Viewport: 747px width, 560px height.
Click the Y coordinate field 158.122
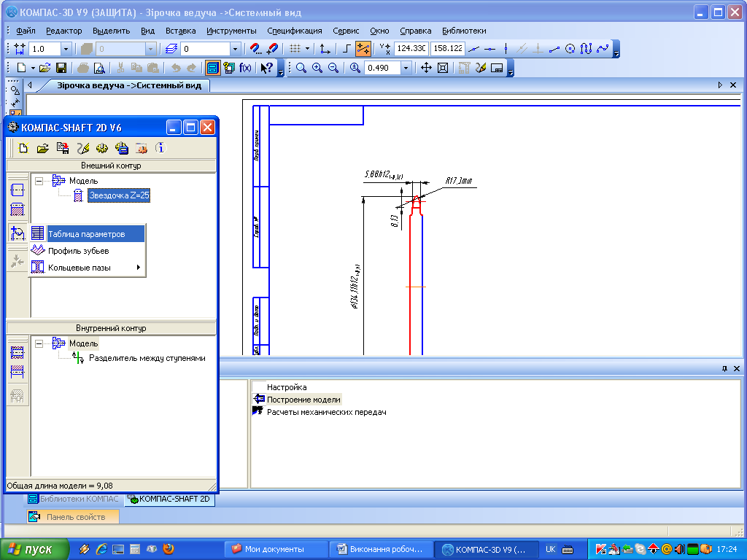[447, 49]
